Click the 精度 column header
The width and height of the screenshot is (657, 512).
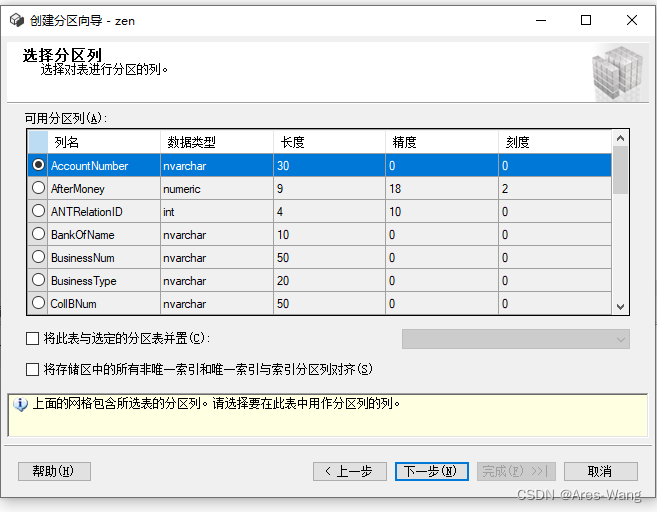[x=442, y=142]
